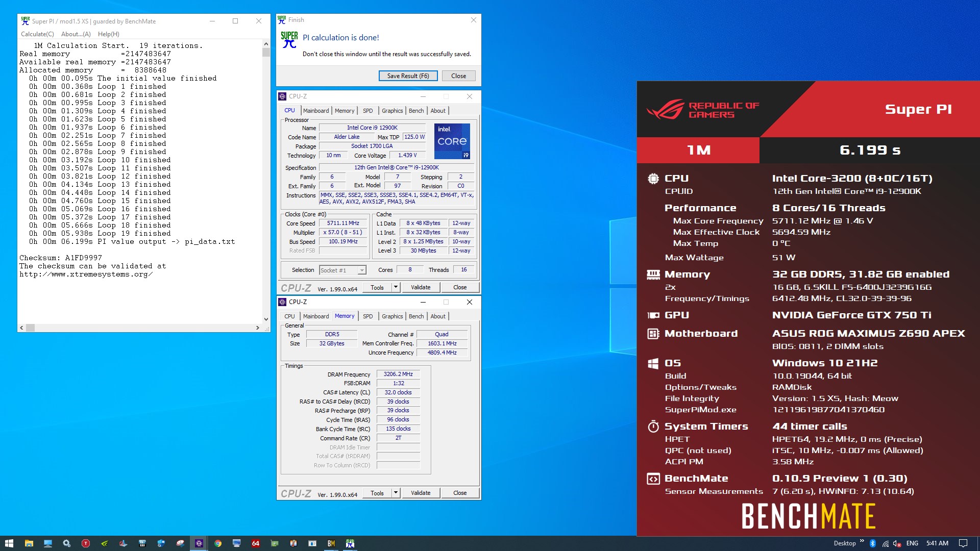This screenshot has width=980, height=551.
Task: Click the Super PI icon in Finish dialog
Action: click(x=289, y=40)
